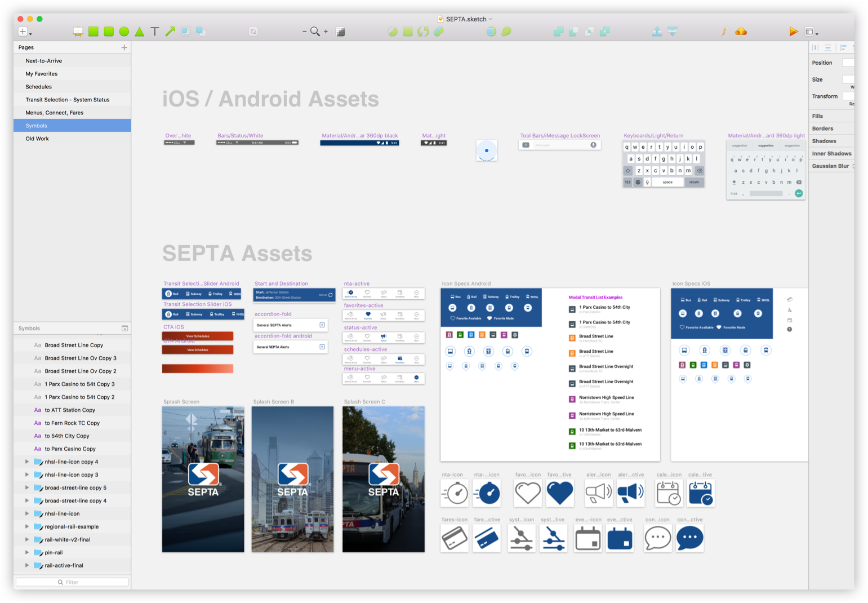Viewport: 868px width, 603px height.
Task: Click the orange Cloud upload icon
Action: (741, 32)
